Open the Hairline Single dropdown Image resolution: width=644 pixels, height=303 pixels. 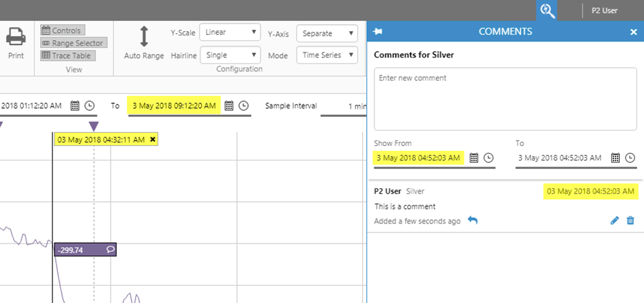pyautogui.click(x=229, y=55)
